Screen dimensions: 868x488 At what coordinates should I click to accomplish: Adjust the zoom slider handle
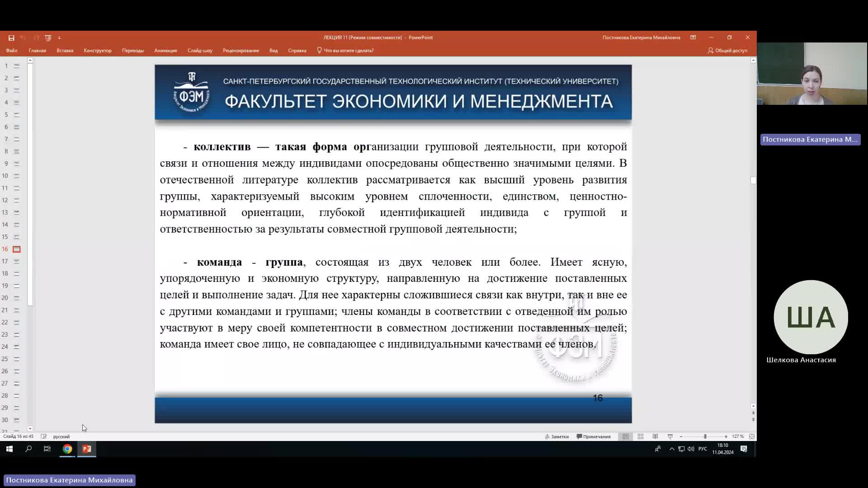(705, 436)
